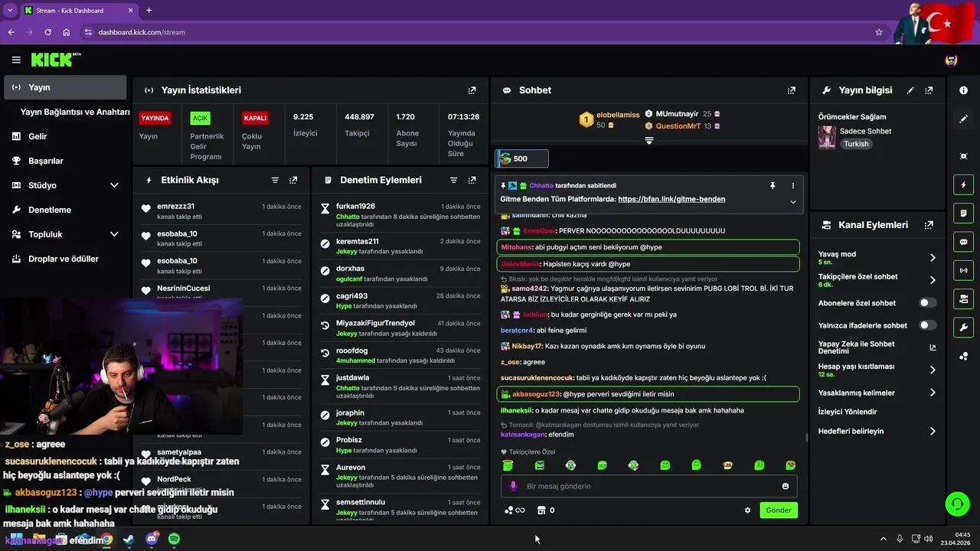Viewport: 980px width, 551px height.
Task: Toggle the stream statistics widget in sidebar
Action: (x=963, y=269)
